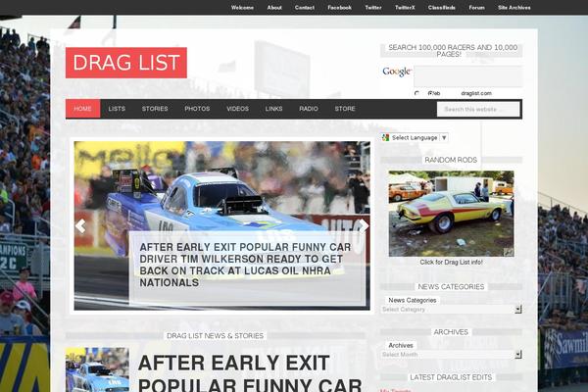588x392 pixels.
Task: Open the 'After Early Exit' story headline below
Action: (x=250, y=373)
